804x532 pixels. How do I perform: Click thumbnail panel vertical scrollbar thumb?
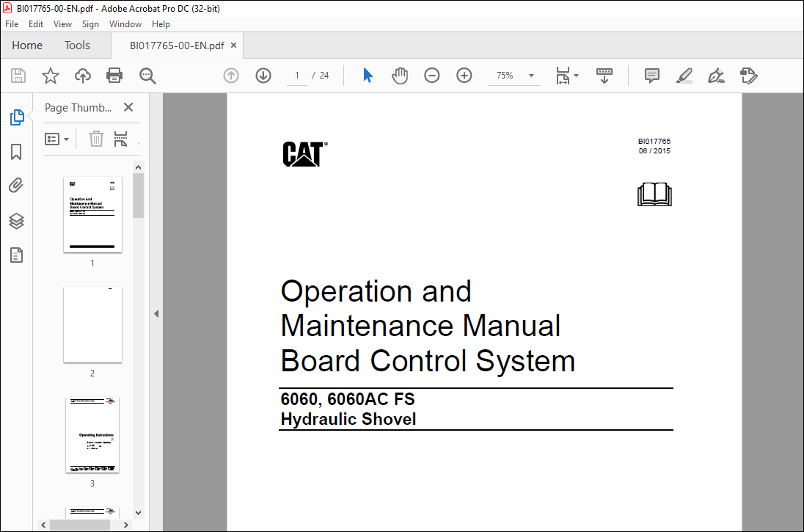(138, 195)
